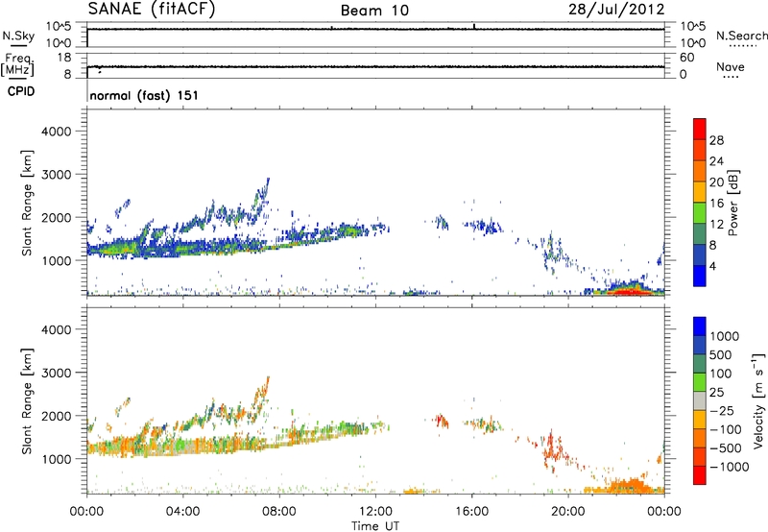Click the '-1000' velocity scale value
Viewport: 768px width, 532px height.
tap(730, 467)
